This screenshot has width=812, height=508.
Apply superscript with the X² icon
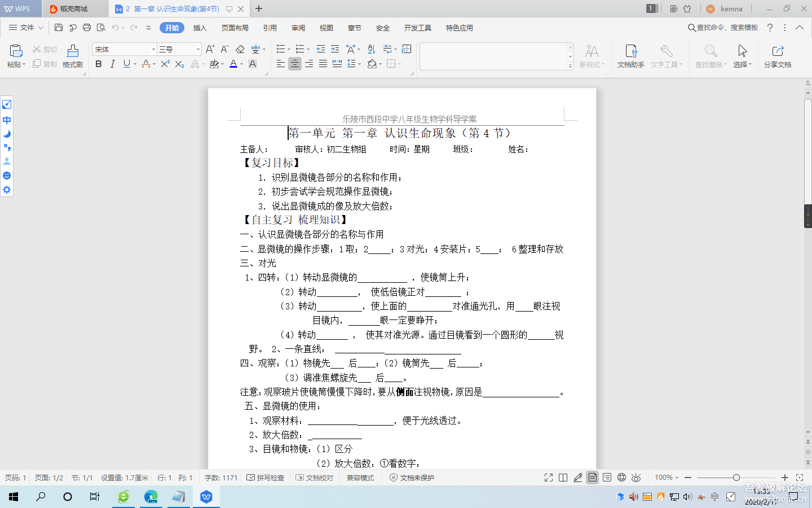165,64
